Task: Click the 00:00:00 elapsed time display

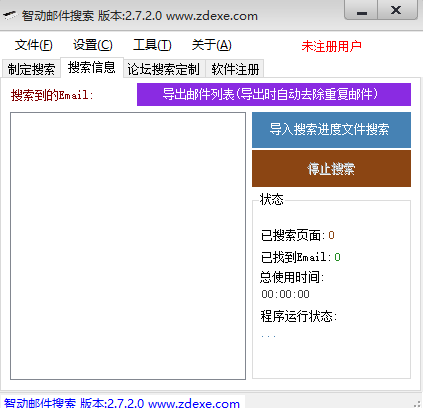Action: (x=285, y=294)
